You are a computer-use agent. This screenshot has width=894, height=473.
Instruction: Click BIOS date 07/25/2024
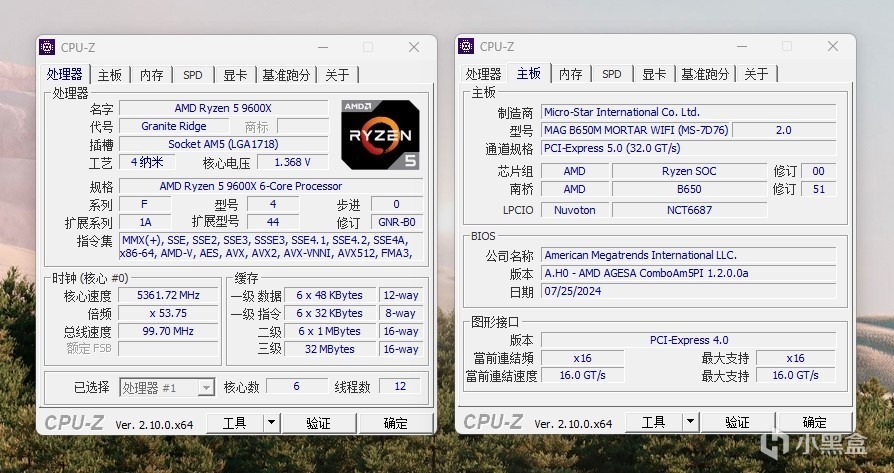[x=689, y=291]
